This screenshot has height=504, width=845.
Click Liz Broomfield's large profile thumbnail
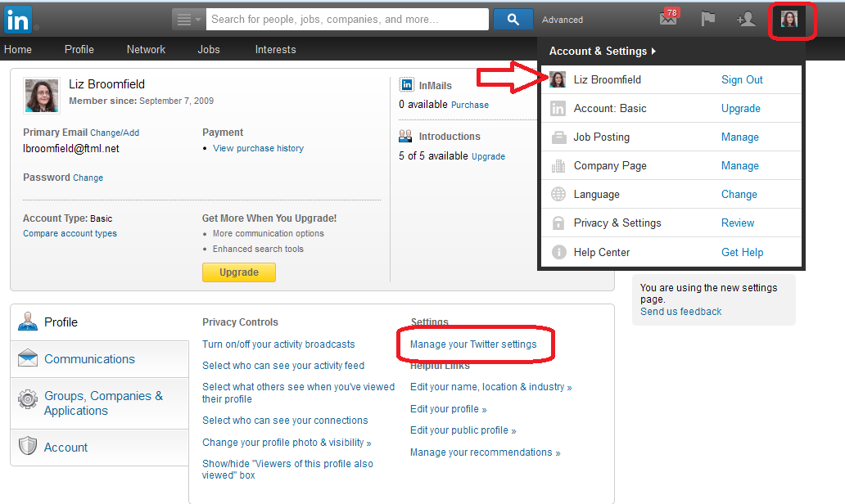[42, 95]
